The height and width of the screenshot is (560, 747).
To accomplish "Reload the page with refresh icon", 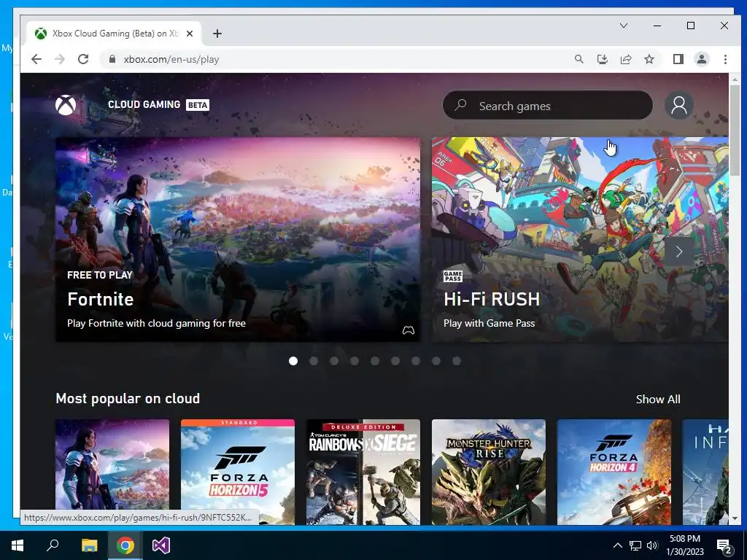I will pyautogui.click(x=83, y=59).
